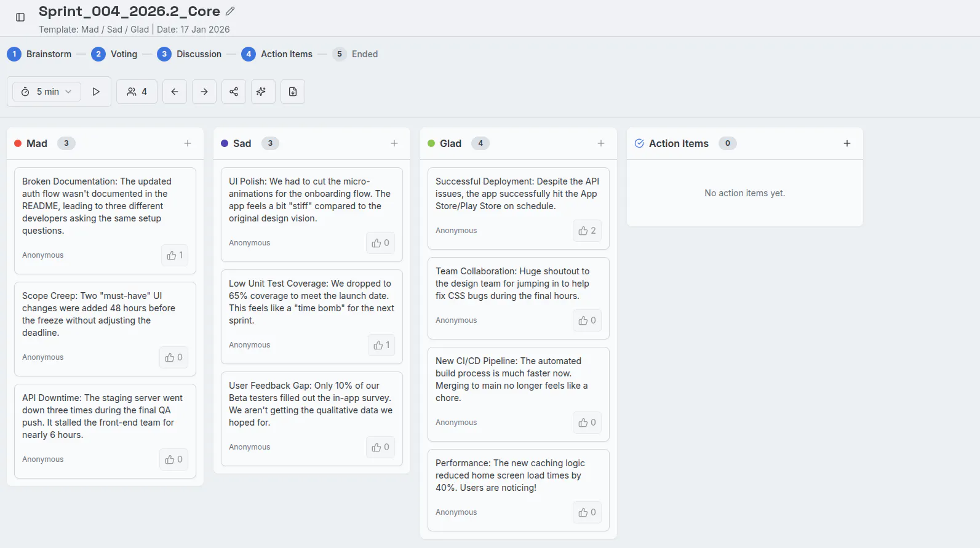Click the Glad column count badge

coord(480,143)
